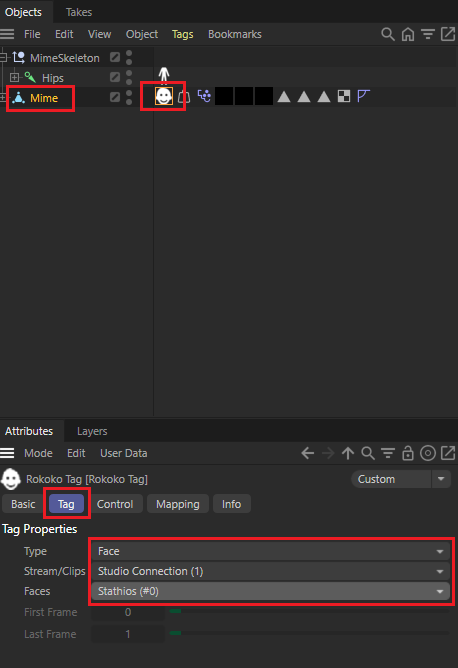This screenshot has height=668, width=458.
Task: Select the first black material tag on Mime
Action: 224,96
